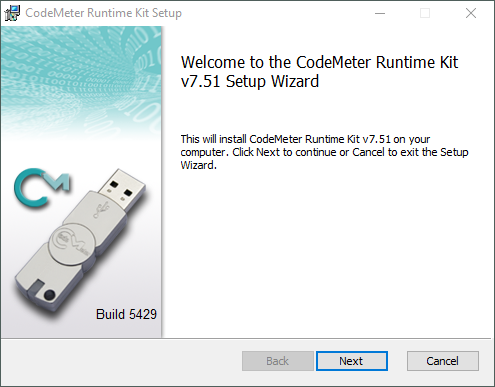Click the Build 5429 label
Screen dimensions: 495x387
126,314
